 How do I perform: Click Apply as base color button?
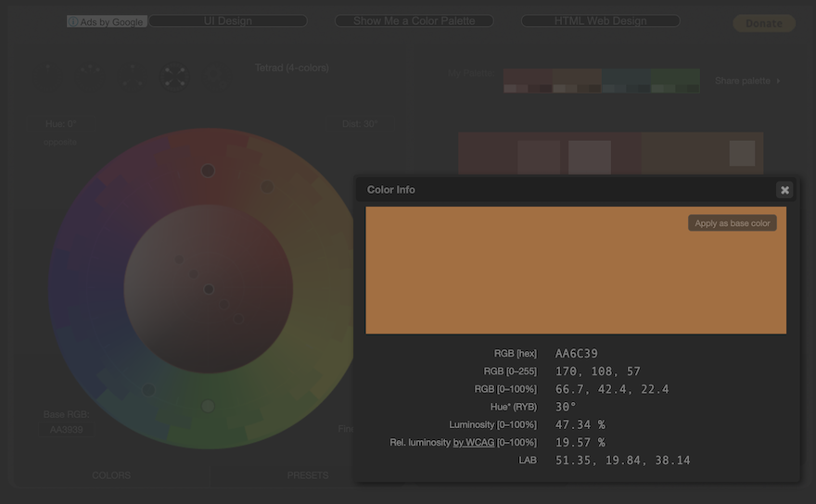[x=732, y=223]
